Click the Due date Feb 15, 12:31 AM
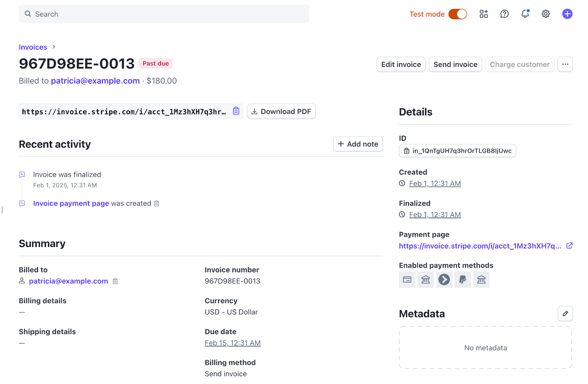The height and width of the screenshot is (384, 588). pos(233,343)
